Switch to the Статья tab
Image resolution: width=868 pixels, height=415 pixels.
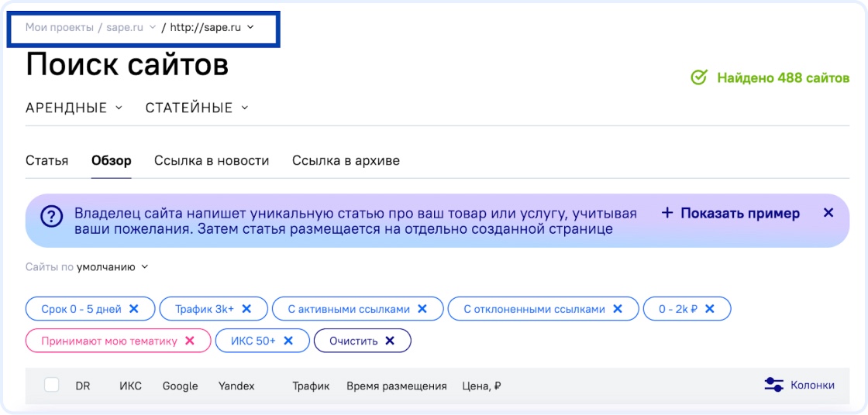click(x=46, y=161)
